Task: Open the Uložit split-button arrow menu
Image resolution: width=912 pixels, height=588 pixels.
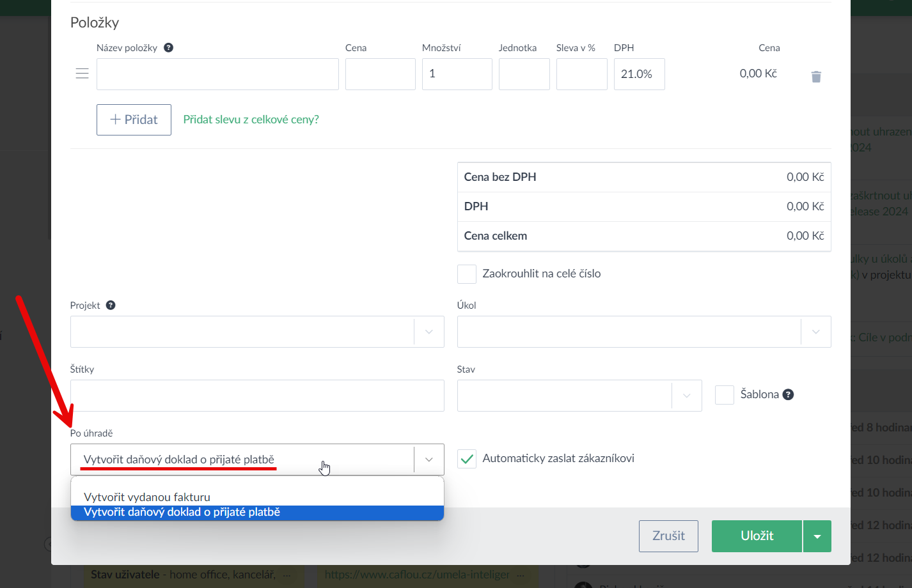Action: (x=817, y=536)
